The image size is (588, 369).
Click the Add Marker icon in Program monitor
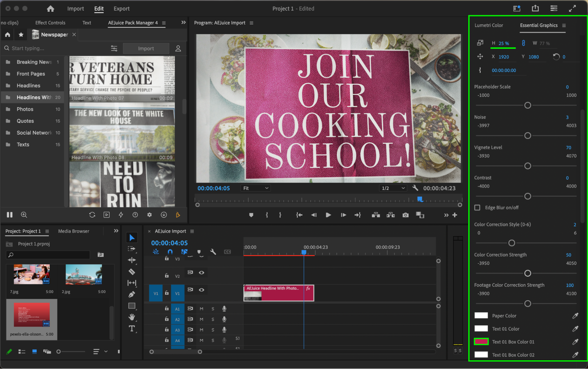[251, 215]
